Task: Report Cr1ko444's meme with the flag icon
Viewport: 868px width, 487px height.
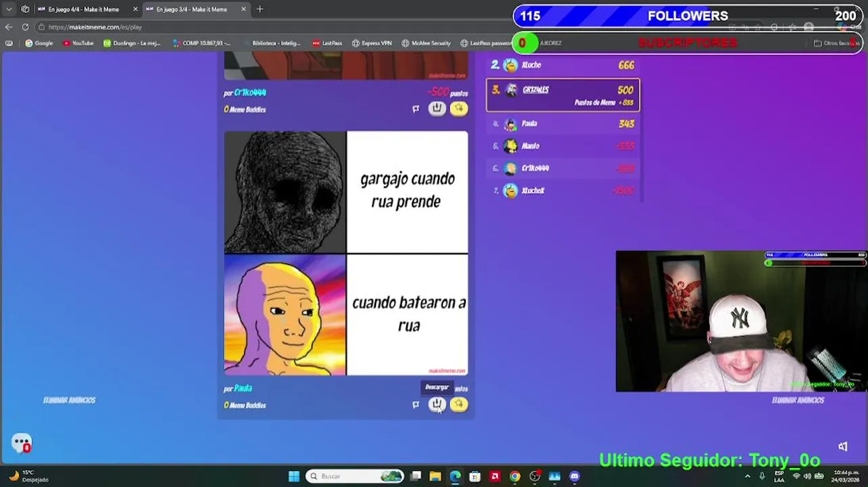Action: 416,109
